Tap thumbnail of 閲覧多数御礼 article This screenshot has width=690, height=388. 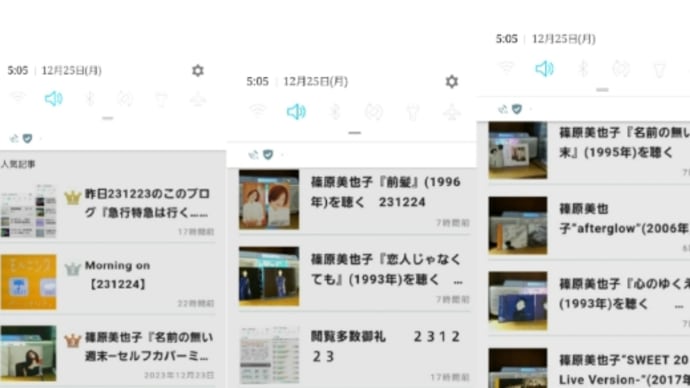270,355
